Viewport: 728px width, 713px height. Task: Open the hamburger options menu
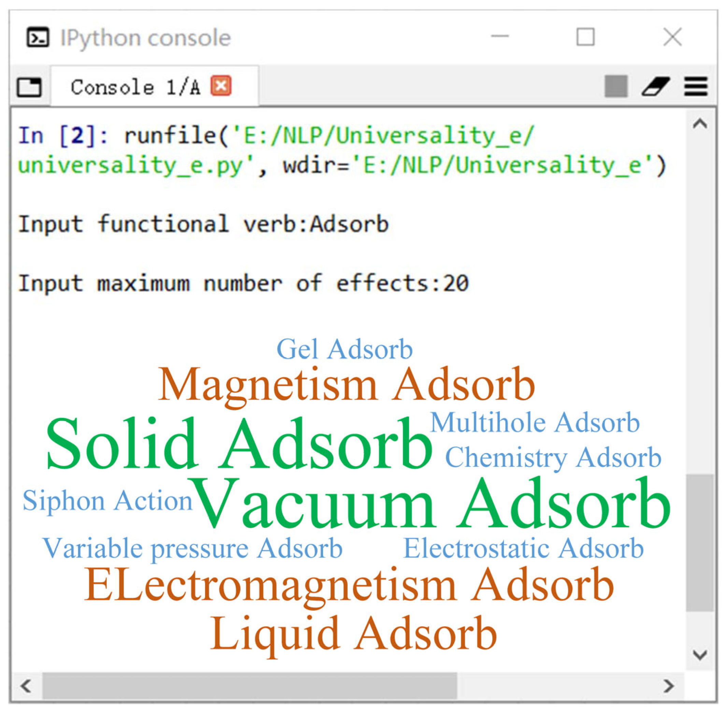coord(696,87)
